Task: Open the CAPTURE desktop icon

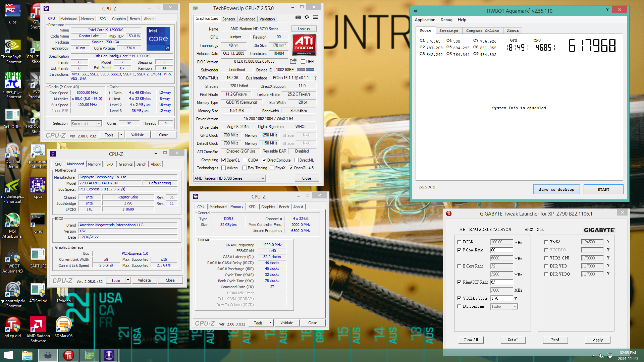Action: click(x=38, y=258)
